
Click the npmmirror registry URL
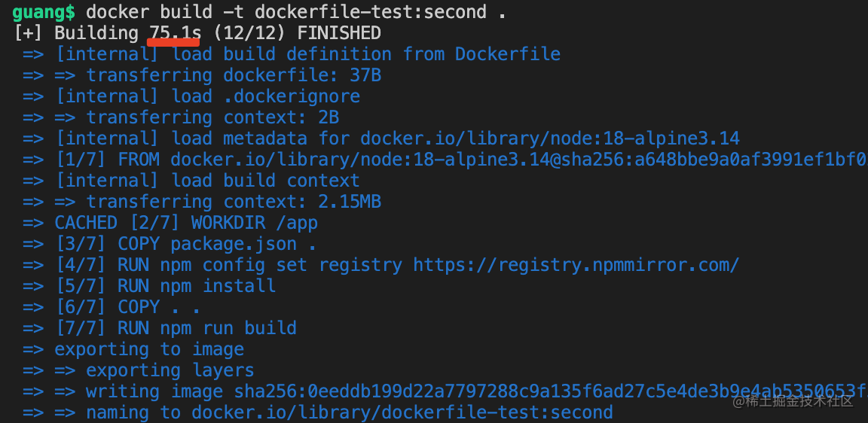pos(576,265)
